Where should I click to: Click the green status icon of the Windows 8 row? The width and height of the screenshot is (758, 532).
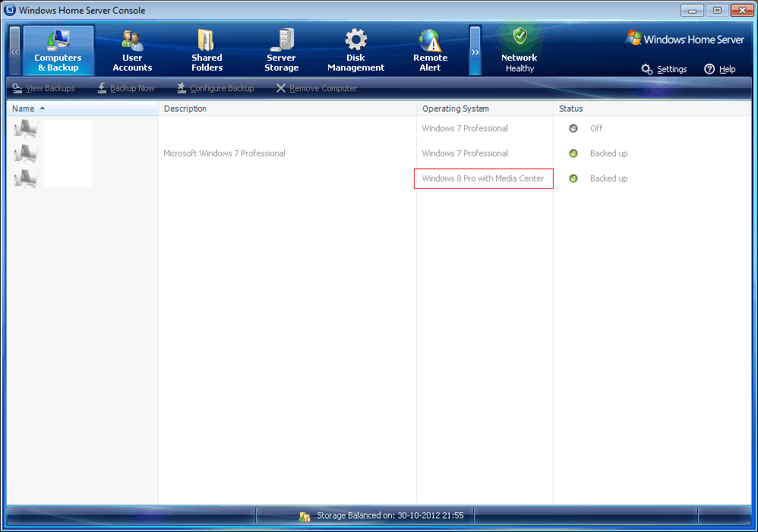click(x=573, y=179)
